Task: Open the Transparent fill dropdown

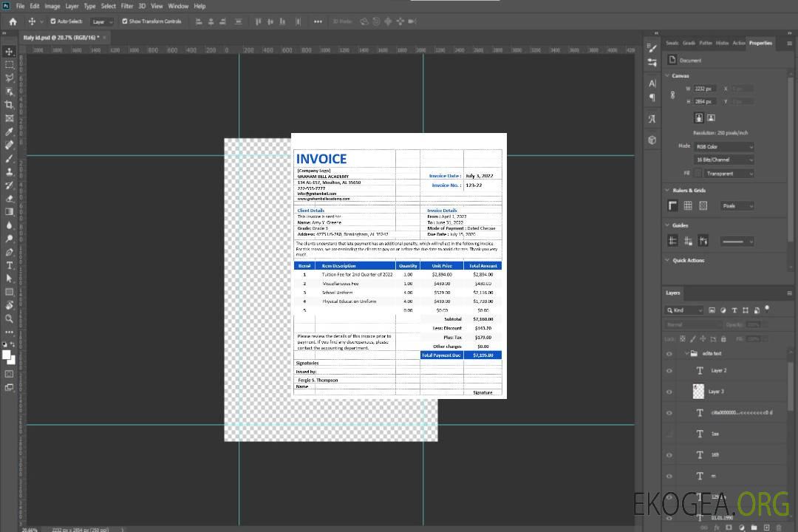Action: 729,173
